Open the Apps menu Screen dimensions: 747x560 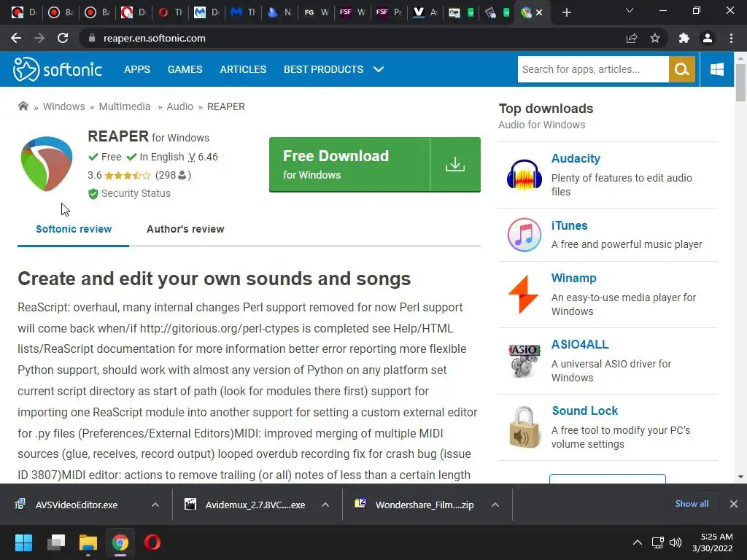click(x=137, y=69)
